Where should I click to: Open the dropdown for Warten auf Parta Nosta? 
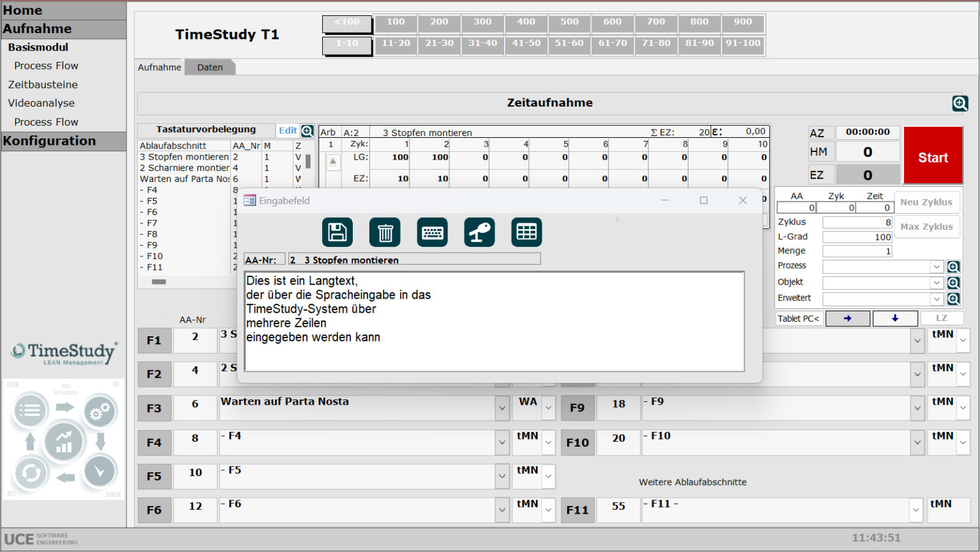click(x=502, y=408)
